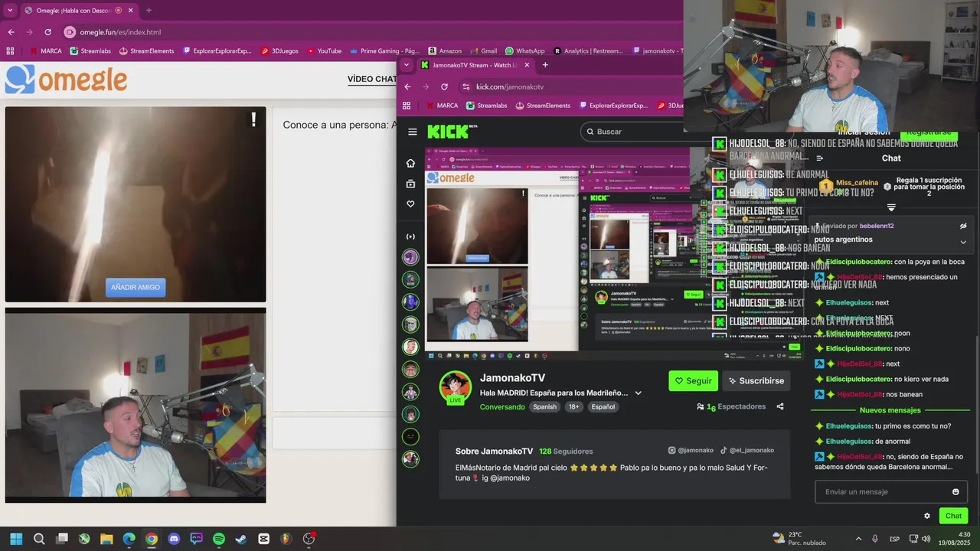Open the MARCA bookmark in Omegle window

[45, 51]
